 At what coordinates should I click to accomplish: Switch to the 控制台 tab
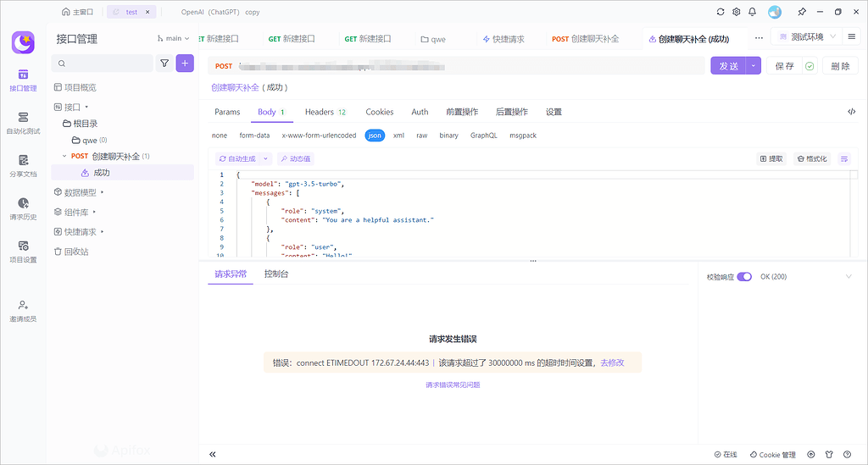click(x=276, y=274)
